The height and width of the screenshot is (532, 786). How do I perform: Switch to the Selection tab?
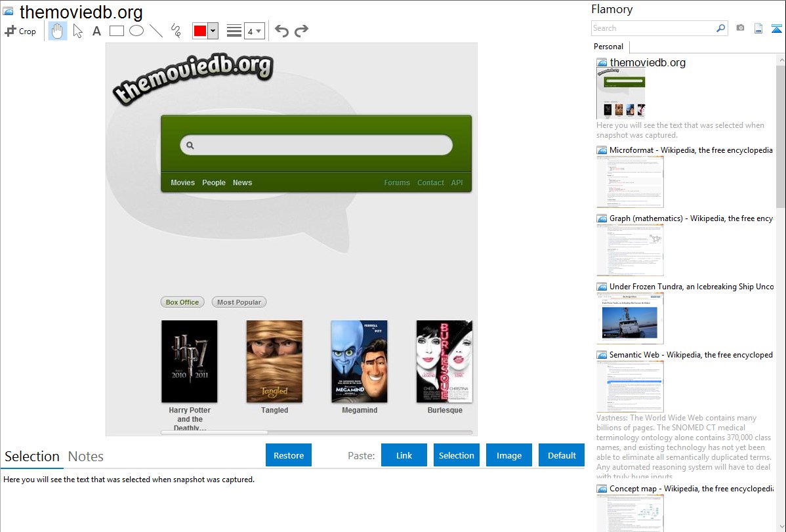32,457
